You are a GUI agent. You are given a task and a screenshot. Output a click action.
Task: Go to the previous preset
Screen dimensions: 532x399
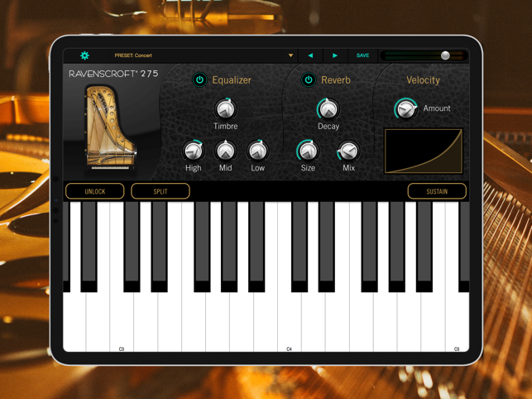click(x=310, y=55)
